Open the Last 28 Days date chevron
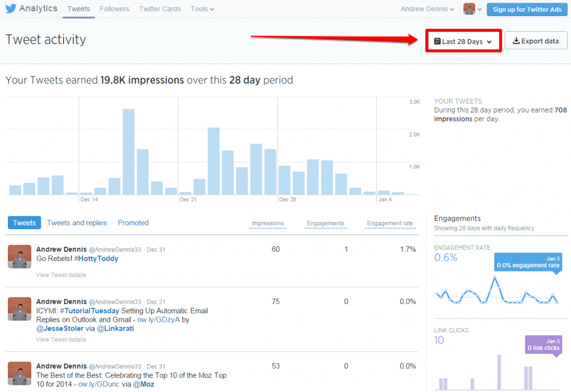The width and height of the screenshot is (571, 392). click(489, 42)
